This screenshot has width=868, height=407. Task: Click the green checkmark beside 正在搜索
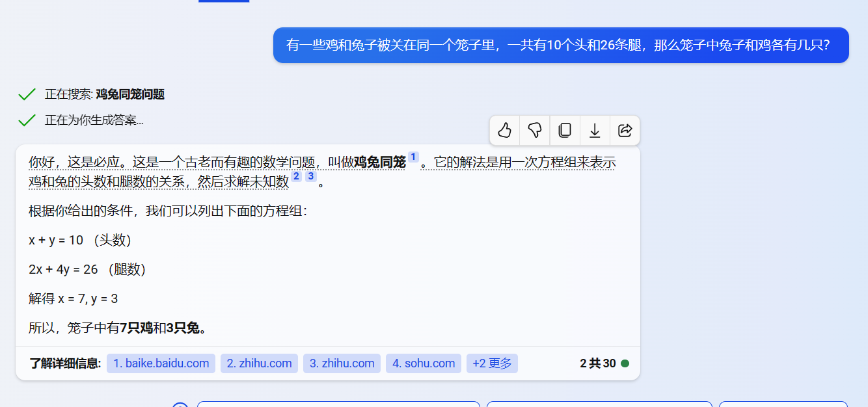27,95
